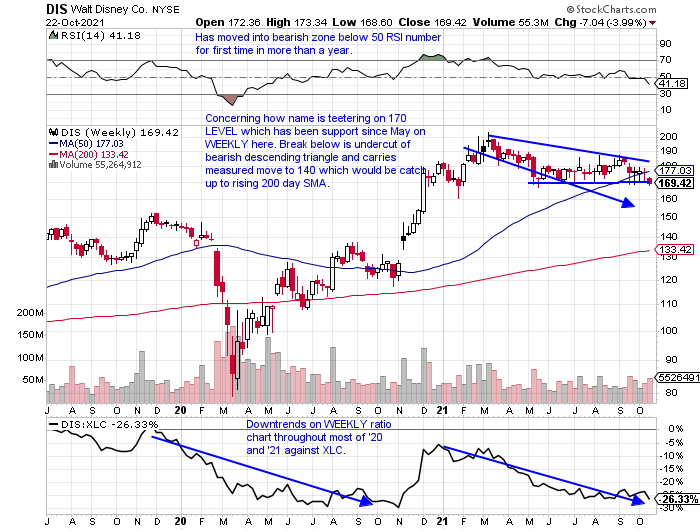Click the '21' year marker on price chart axis
Viewport: 700px width, 530px height.
[442, 410]
